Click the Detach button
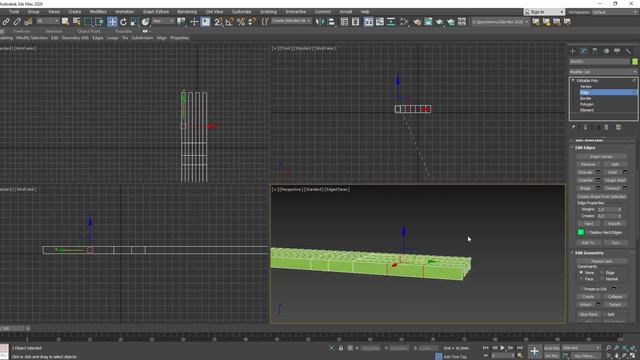This screenshot has height=360, width=640. (x=615, y=304)
